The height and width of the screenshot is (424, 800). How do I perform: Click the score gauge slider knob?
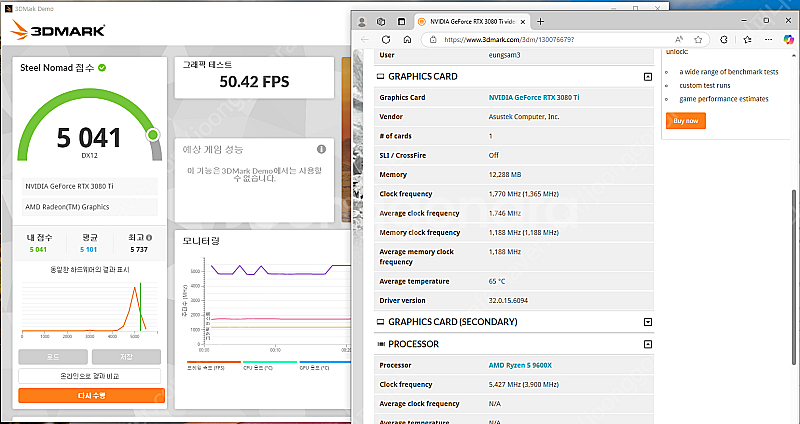click(153, 135)
